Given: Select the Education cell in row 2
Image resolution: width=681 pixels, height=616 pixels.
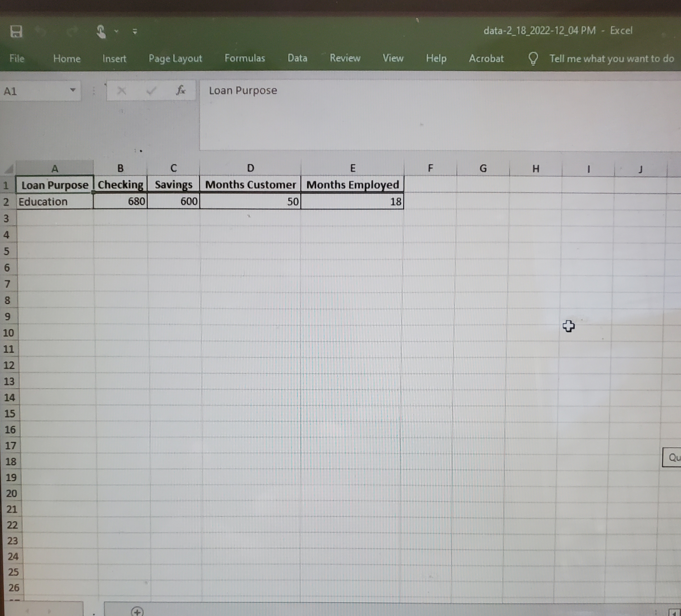Looking at the screenshot, I should [x=54, y=201].
